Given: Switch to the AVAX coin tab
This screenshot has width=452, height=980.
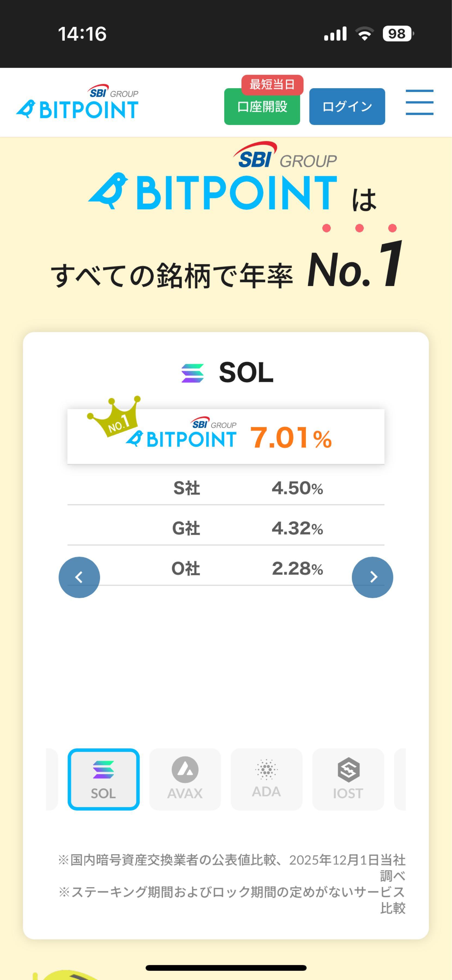Looking at the screenshot, I should 185,779.
